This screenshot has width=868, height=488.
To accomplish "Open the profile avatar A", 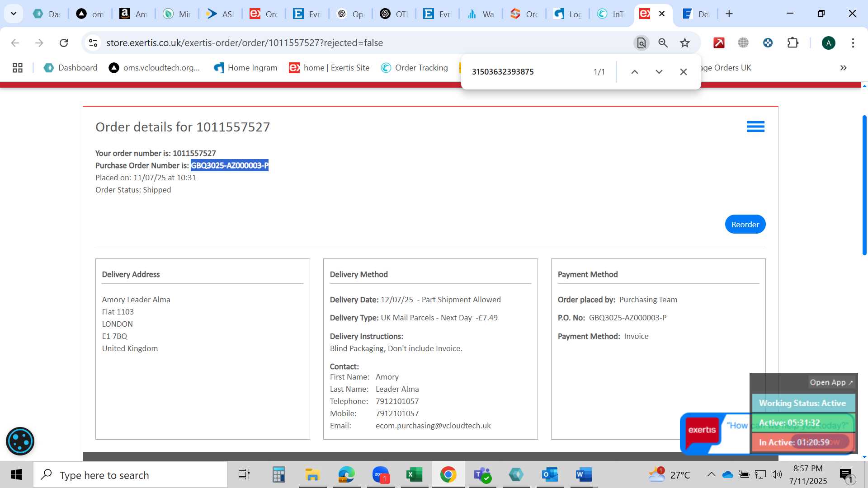I will coord(829,43).
